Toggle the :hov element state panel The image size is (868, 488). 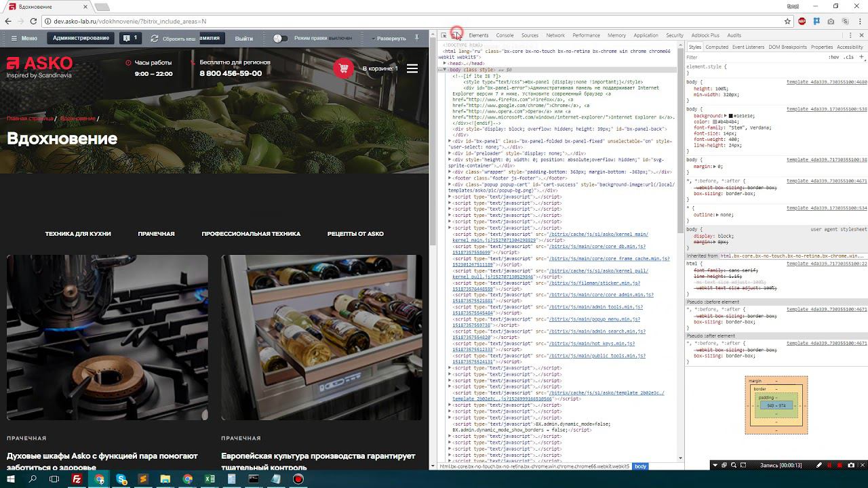pyautogui.click(x=833, y=58)
